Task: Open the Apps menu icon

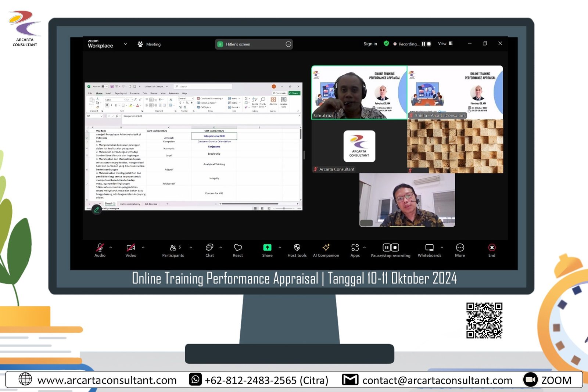Action: (x=355, y=248)
